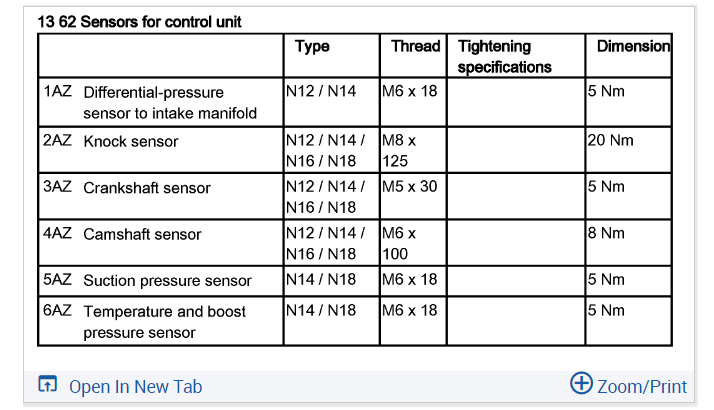Screen dimensions: 714x410
Task: Click the Zoom/Print link text
Action: coord(642,386)
